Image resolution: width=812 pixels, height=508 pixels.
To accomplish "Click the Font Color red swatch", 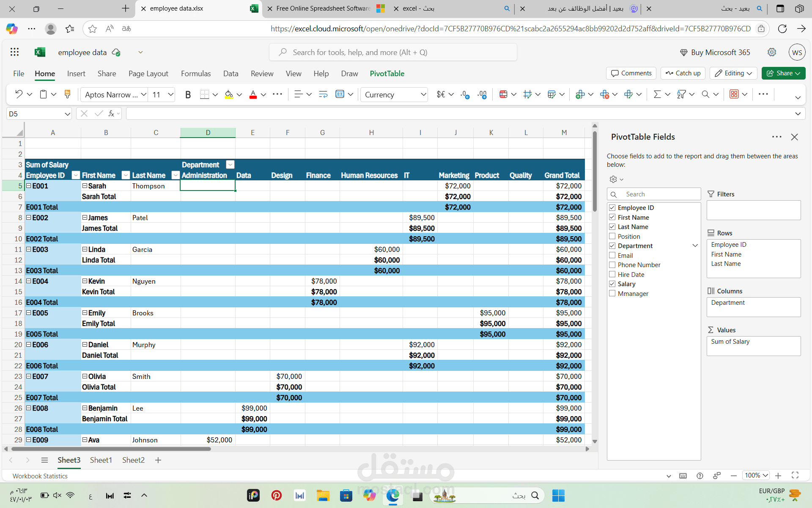I will coord(253,94).
